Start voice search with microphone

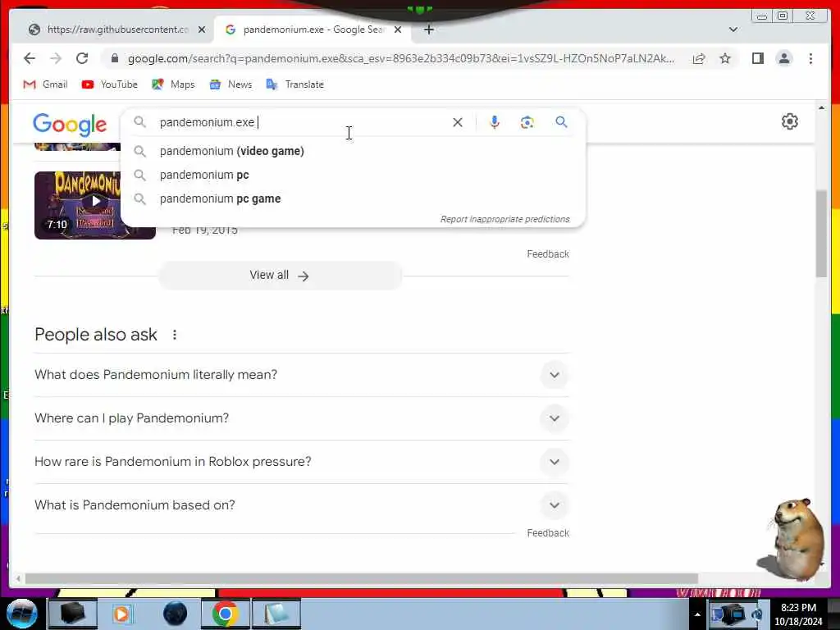pyautogui.click(x=495, y=122)
